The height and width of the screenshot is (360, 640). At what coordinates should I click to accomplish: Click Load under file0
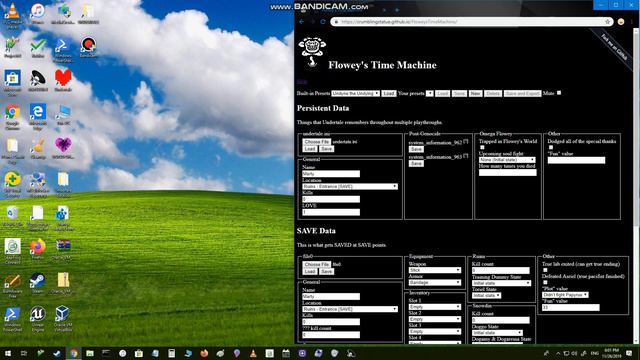310,271
